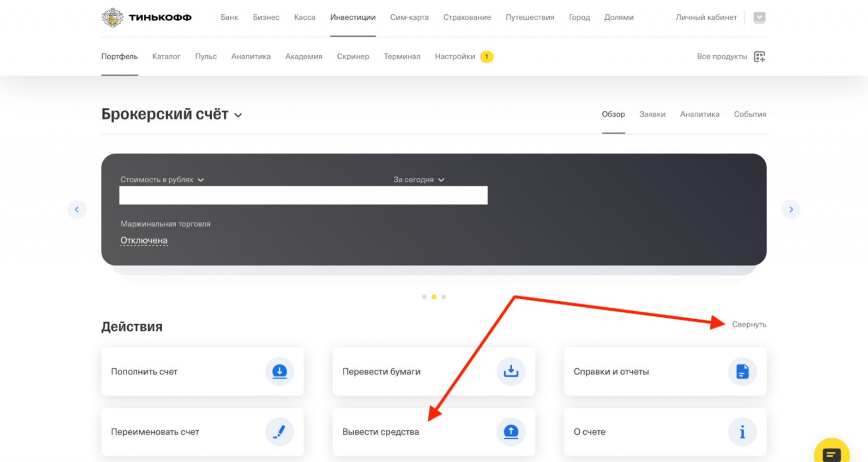
Task: Collapse actions via 'Свернуть' link
Action: tap(749, 324)
